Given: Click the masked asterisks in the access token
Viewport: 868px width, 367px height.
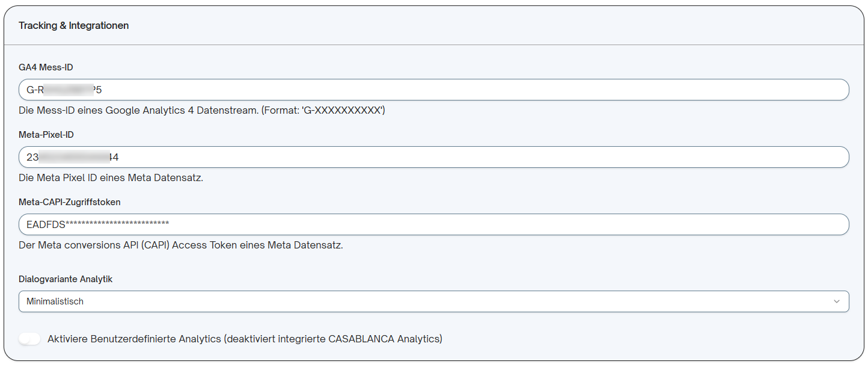Looking at the screenshot, I should 117,224.
